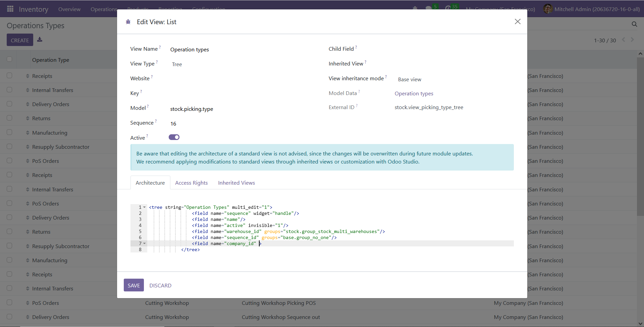Check the select-all checkbox in the header
Screen dimensions: 644x327
click(9, 59)
